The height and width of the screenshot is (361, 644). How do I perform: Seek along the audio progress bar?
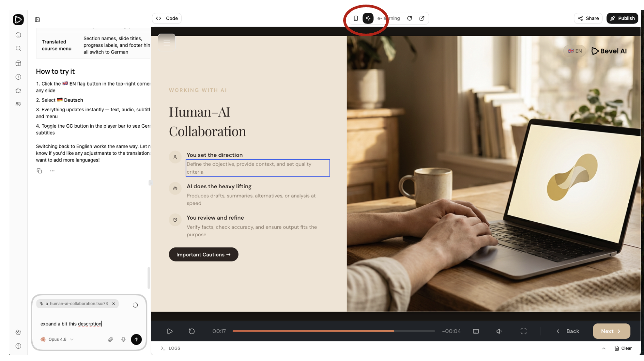(333, 331)
